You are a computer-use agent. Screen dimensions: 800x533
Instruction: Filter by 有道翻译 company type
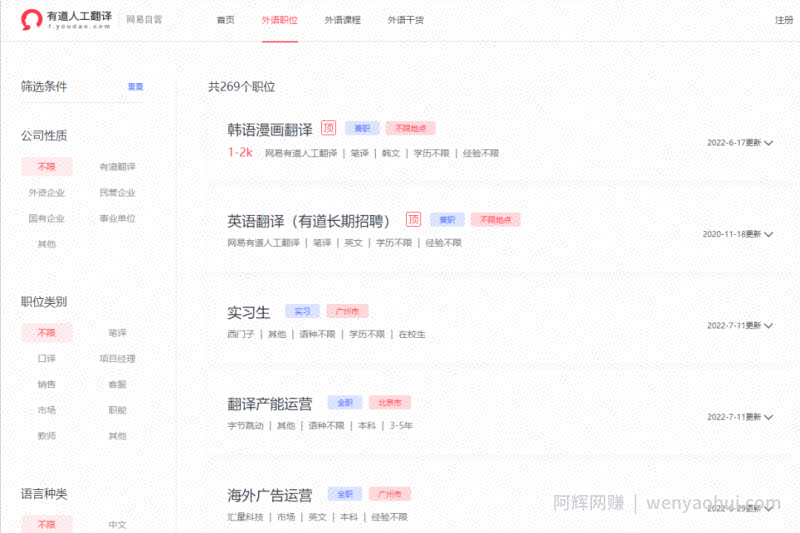pos(117,167)
